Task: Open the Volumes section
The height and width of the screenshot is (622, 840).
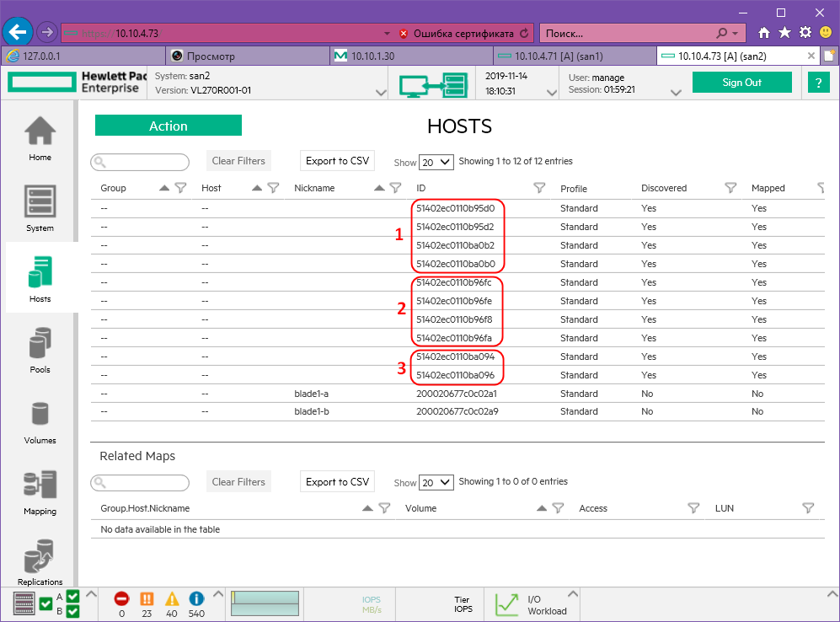Action: (40, 421)
